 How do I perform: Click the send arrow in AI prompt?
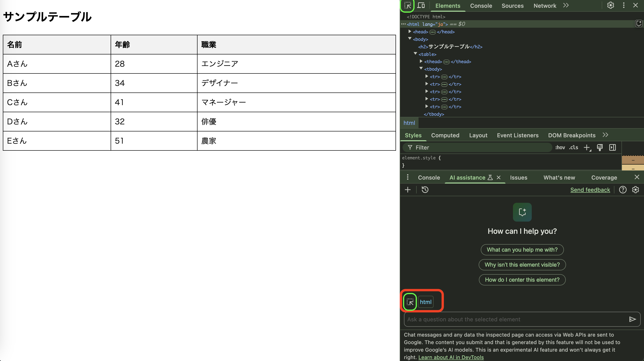[x=632, y=319]
